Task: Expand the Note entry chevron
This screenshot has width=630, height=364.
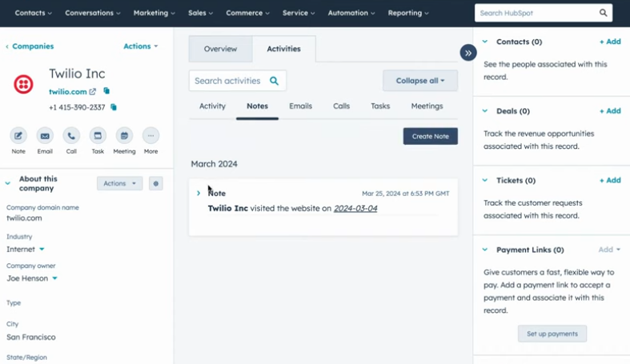Action: [199, 193]
